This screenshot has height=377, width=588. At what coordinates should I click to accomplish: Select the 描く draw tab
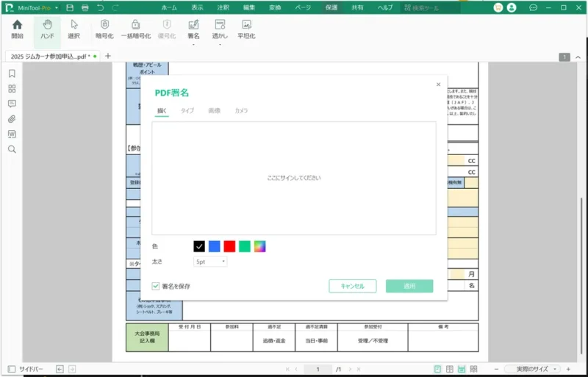click(162, 111)
